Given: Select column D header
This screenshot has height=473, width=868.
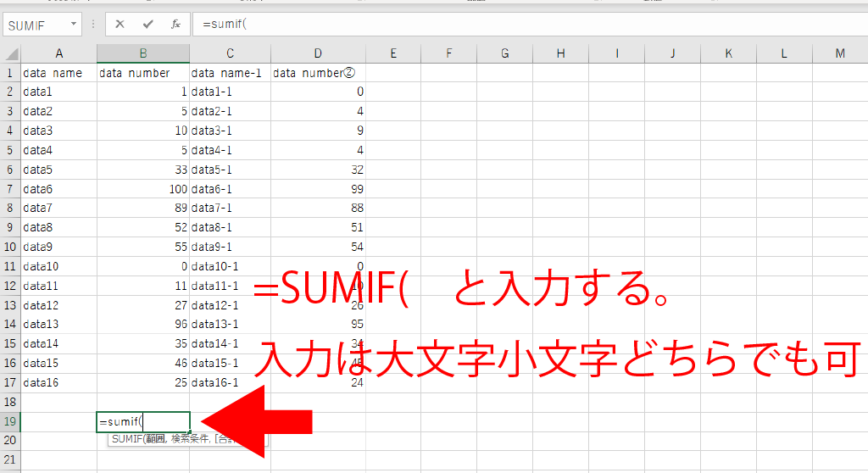Looking at the screenshot, I should click(x=318, y=54).
